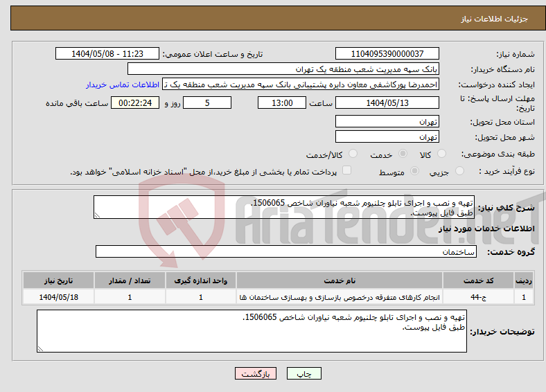This screenshot has width=546, height=392.
Task: Click the need number field 1104095390000037
Action: click(x=387, y=53)
